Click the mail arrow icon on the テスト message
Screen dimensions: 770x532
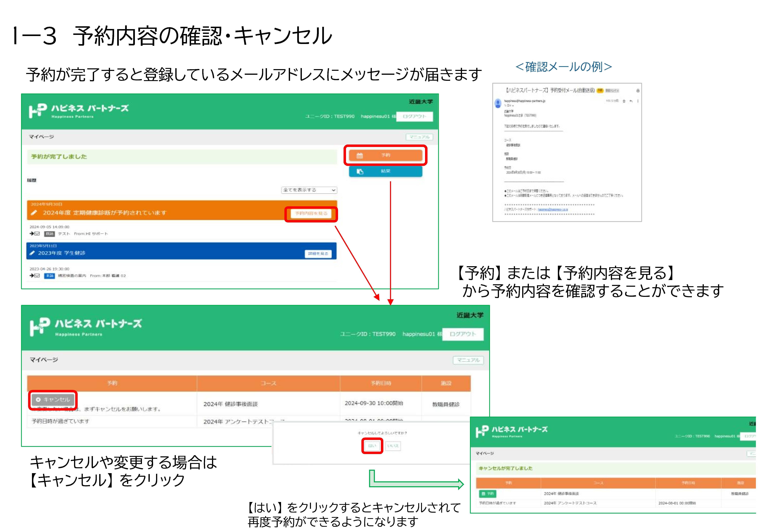[x=34, y=234]
